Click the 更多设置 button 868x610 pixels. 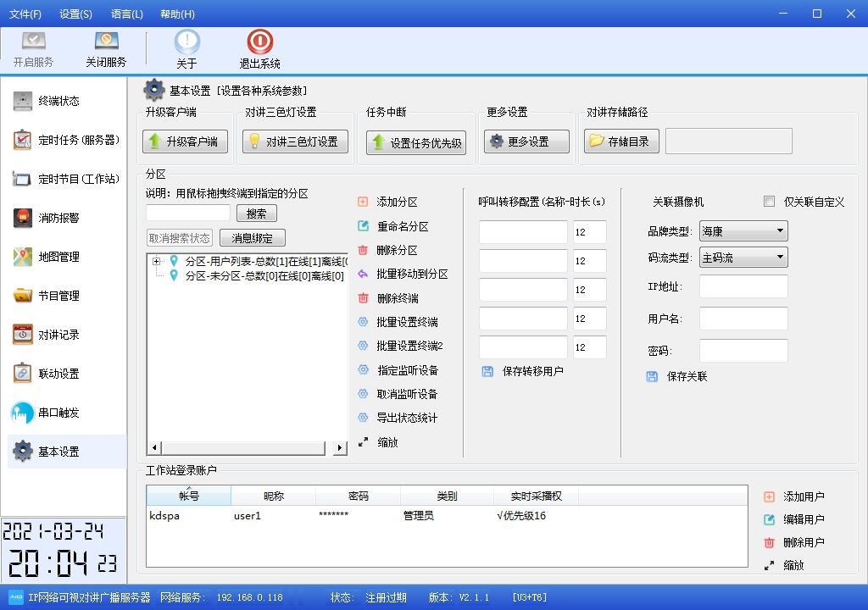(x=526, y=141)
